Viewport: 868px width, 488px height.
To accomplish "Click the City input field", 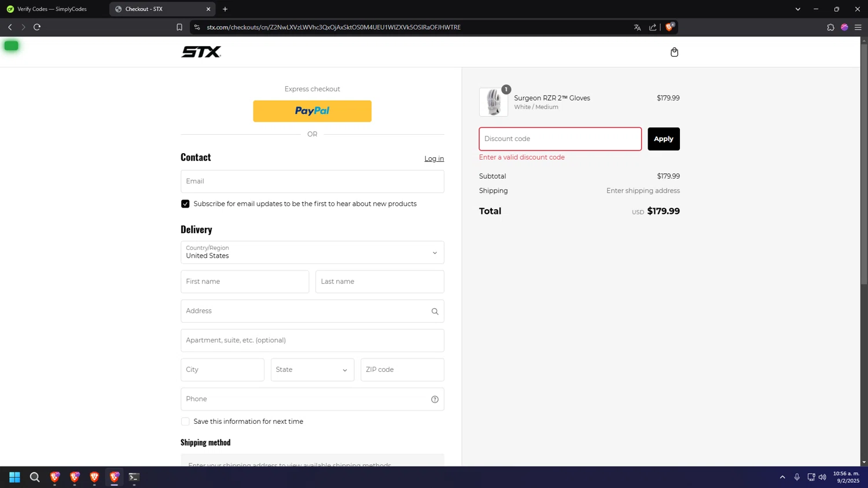I will (222, 370).
